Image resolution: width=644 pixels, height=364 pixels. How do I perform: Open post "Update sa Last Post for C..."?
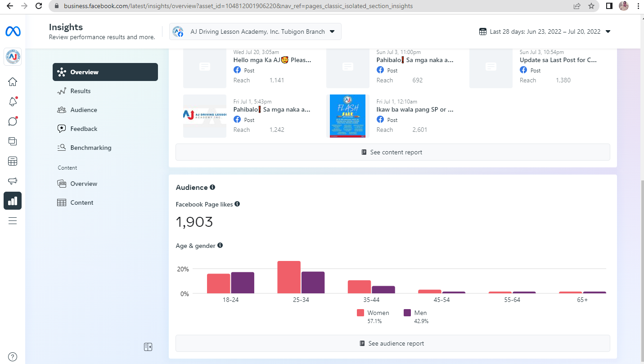tap(558, 60)
